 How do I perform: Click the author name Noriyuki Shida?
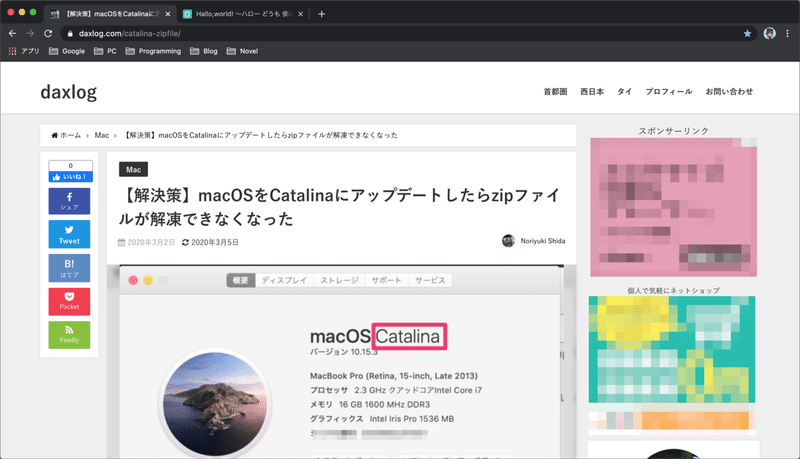[543, 241]
